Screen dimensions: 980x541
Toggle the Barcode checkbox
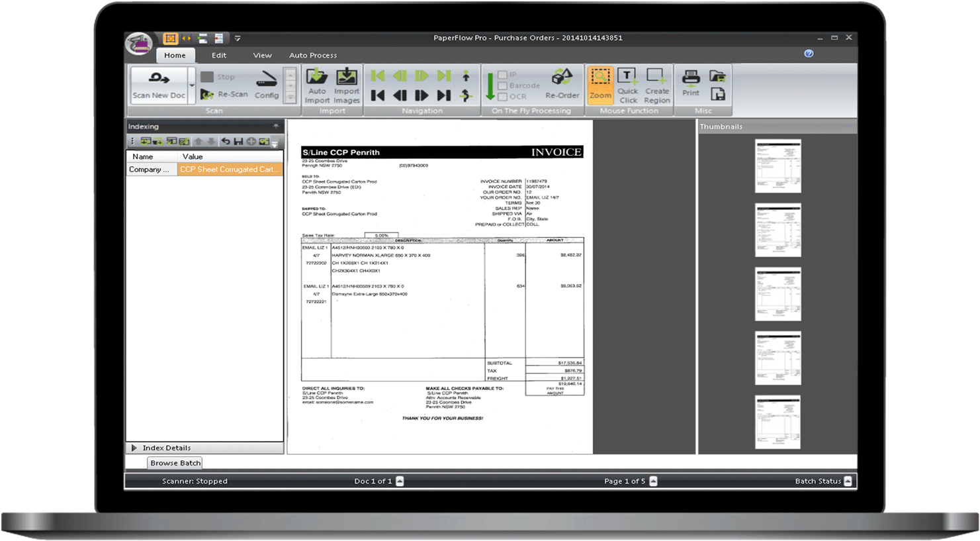click(502, 85)
